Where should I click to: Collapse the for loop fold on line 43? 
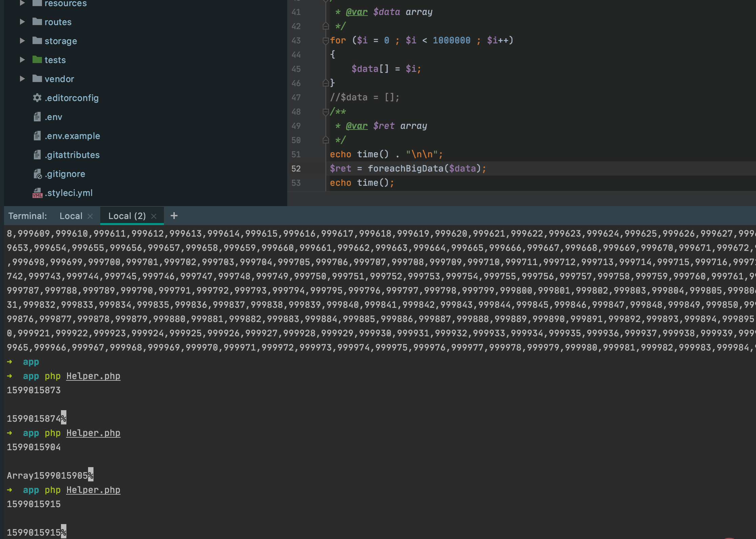coord(326,41)
